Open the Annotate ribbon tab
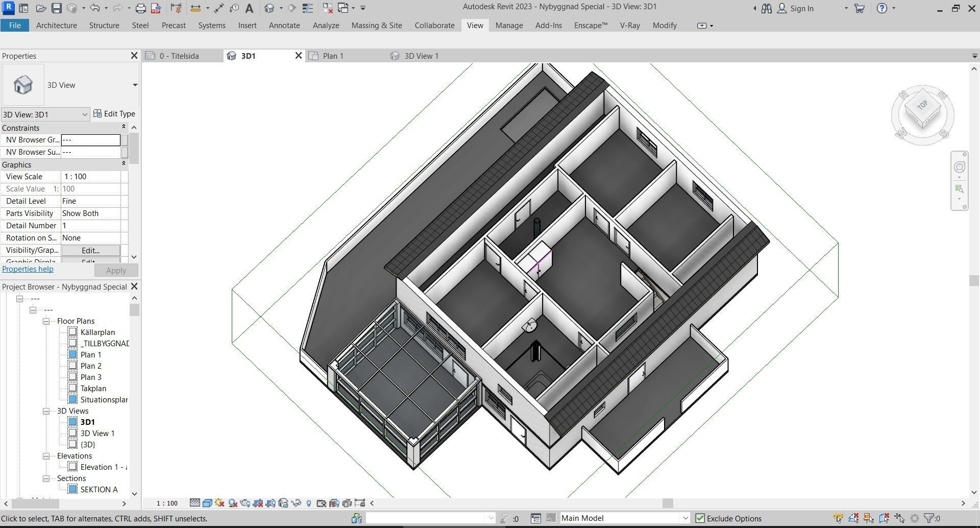This screenshot has width=980, height=528. pos(284,25)
